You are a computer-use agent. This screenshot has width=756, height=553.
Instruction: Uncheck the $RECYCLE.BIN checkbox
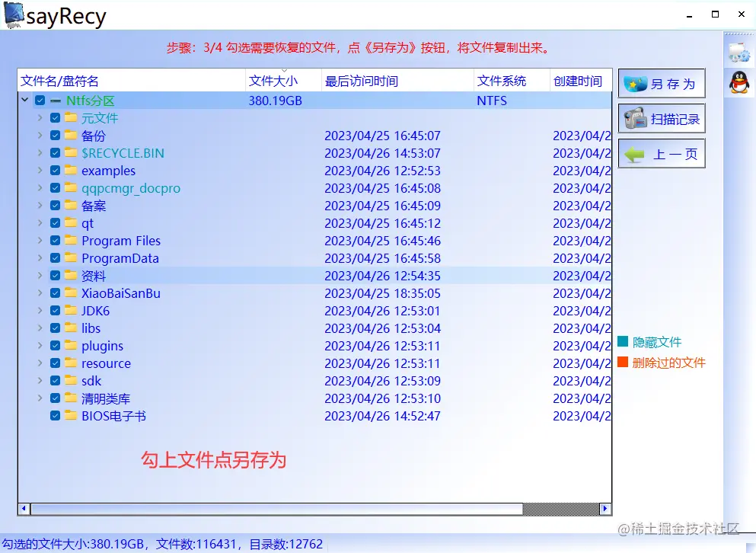[x=55, y=153]
